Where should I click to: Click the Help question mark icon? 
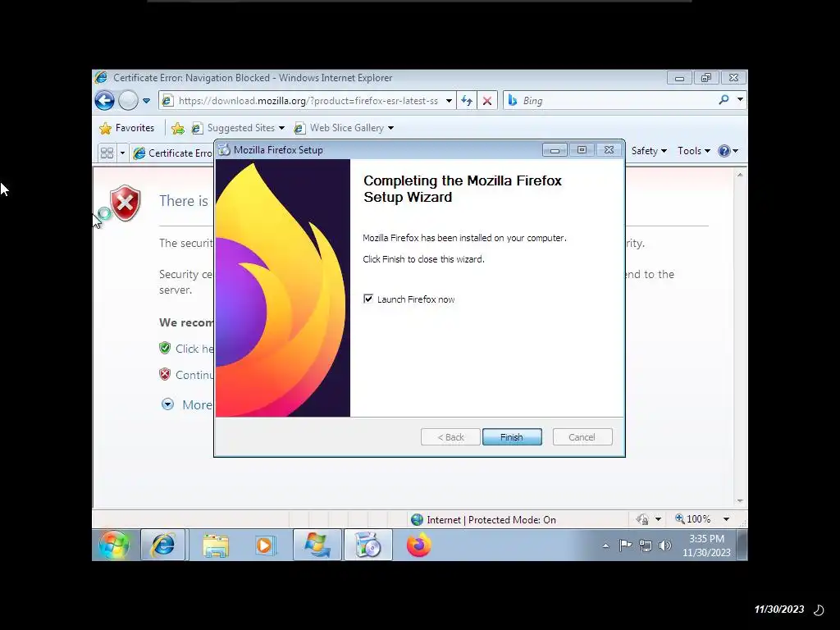724,151
